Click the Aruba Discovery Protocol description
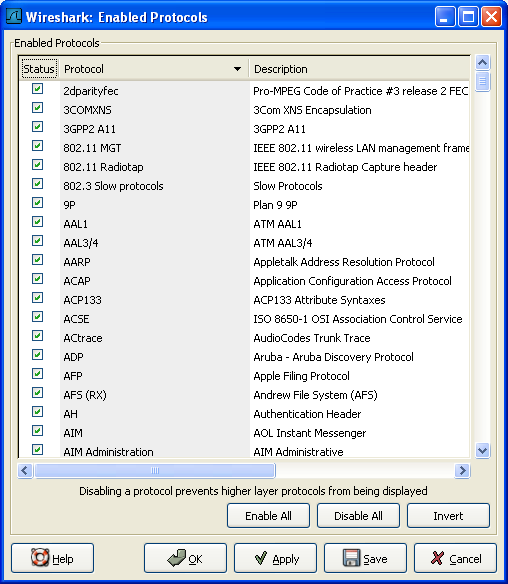The width and height of the screenshot is (508, 584). tap(333, 357)
